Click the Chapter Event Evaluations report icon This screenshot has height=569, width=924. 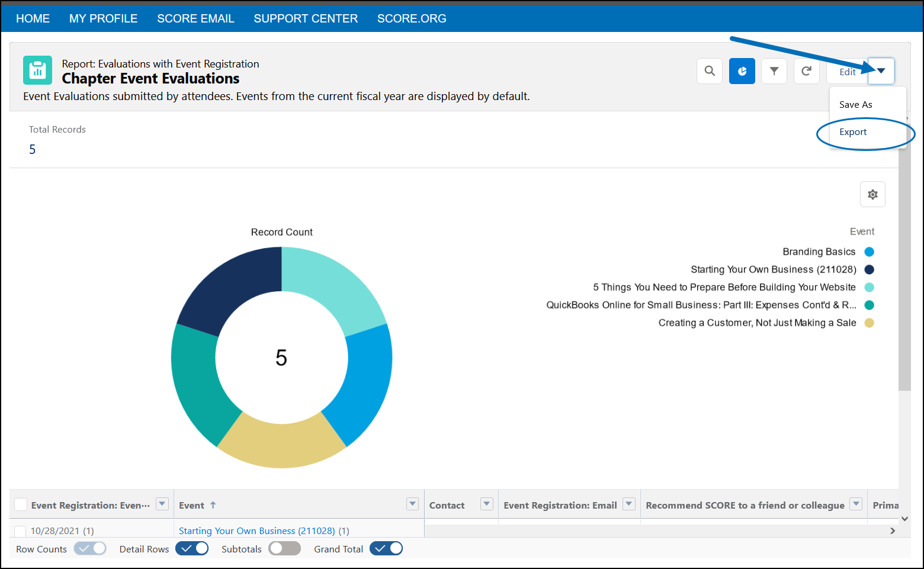37,70
